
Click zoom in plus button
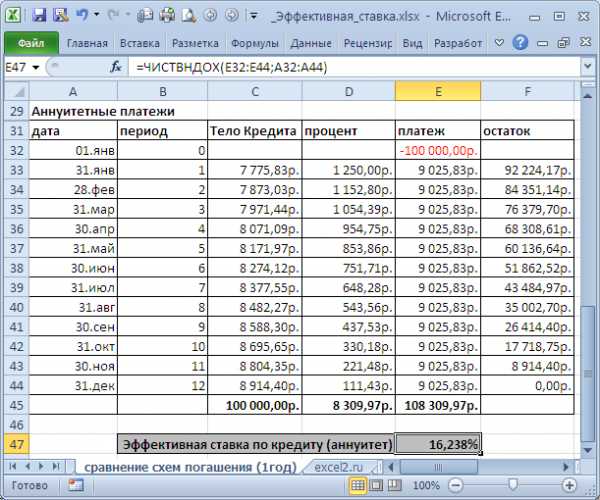coord(567,485)
